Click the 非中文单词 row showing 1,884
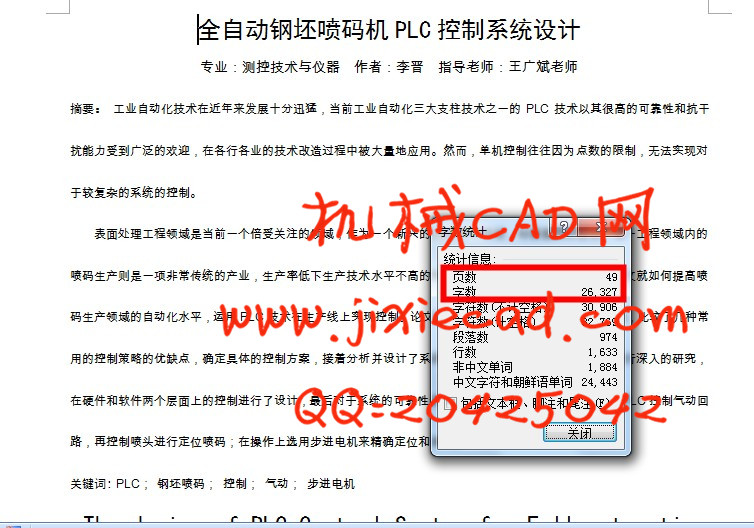Image resolution: width=754 pixels, height=528 pixels. click(530, 367)
